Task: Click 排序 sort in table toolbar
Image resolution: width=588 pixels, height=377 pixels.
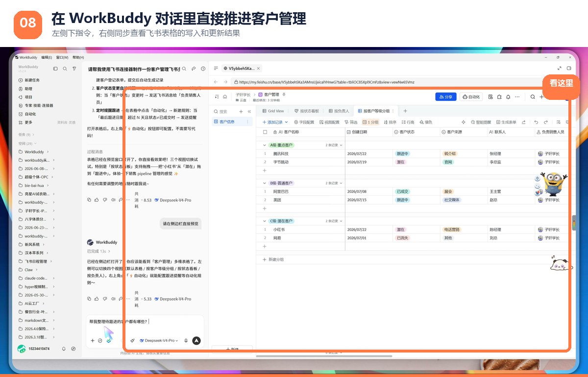Action: [389, 122]
